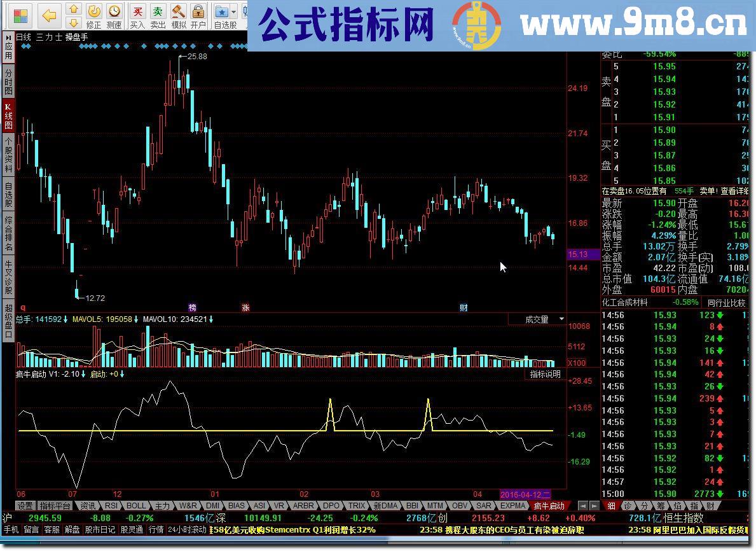This screenshot has height=551, width=756.
Task: Click the yellow back navigation arrow icon
Action: coord(48,14)
